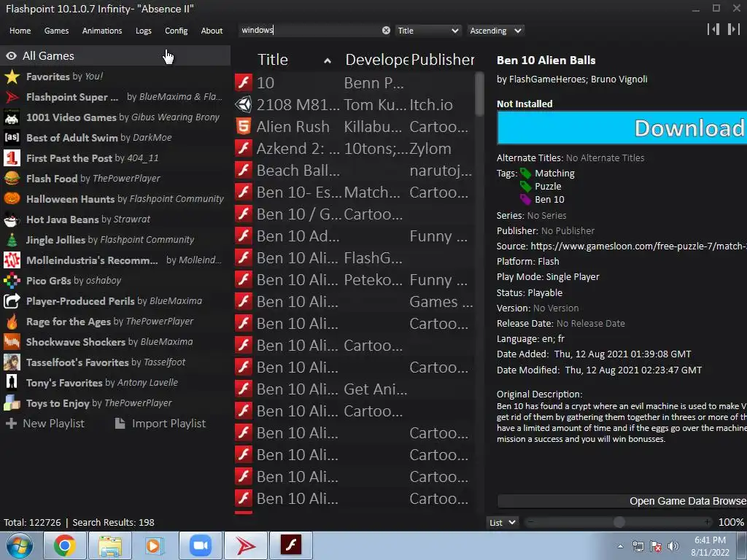This screenshot has height=560, width=747.
Task: Open File Explorer from the taskbar
Action: pos(110,545)
